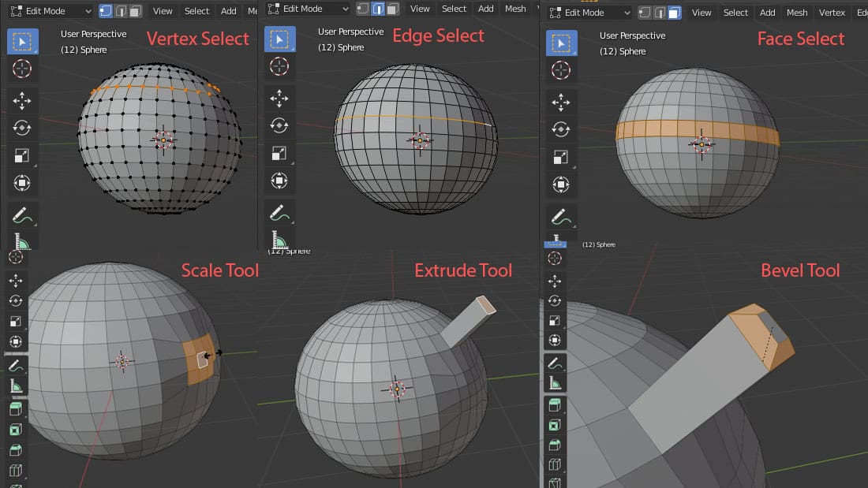The width and height of the screenshot is (868, 488).
Task: Select the Bevel tool in Bevel Tool panel
Action: (555, 445)
